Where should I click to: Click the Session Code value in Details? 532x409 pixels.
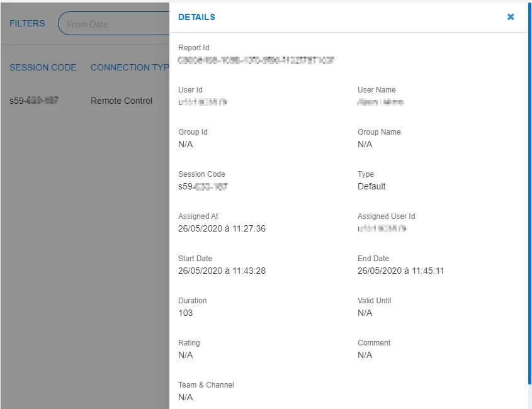[x=203, y=186]
